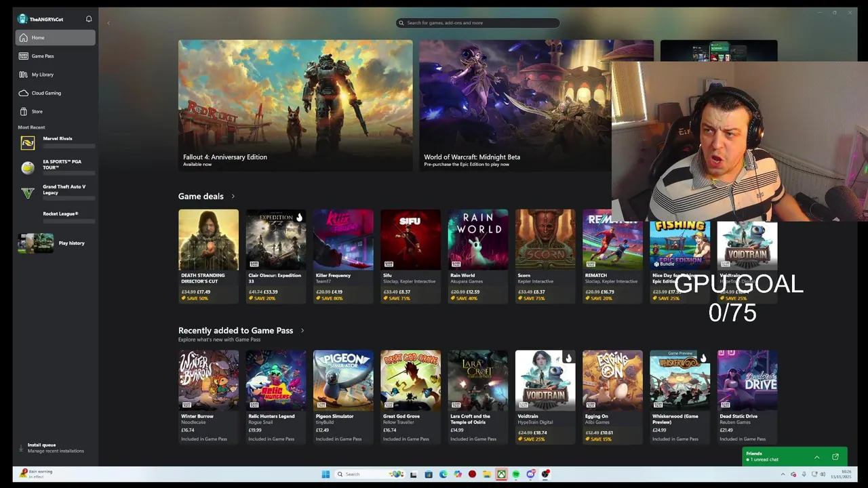The image size is (868, 488).
Task: Open the Windows Start button
Action: click(325, 474)
